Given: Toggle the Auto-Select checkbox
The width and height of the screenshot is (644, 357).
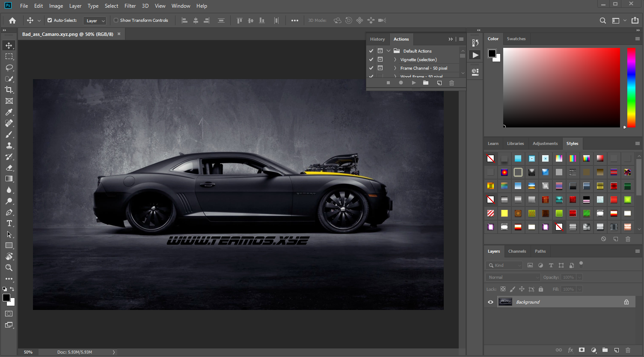Looking at the screenshot, I should (50, 20).
